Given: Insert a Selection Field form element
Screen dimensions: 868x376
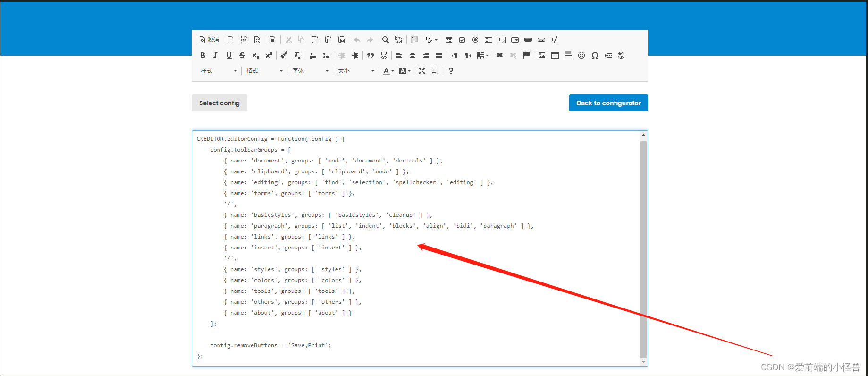Looking at the screenshot, I should [x=515, y=40].
